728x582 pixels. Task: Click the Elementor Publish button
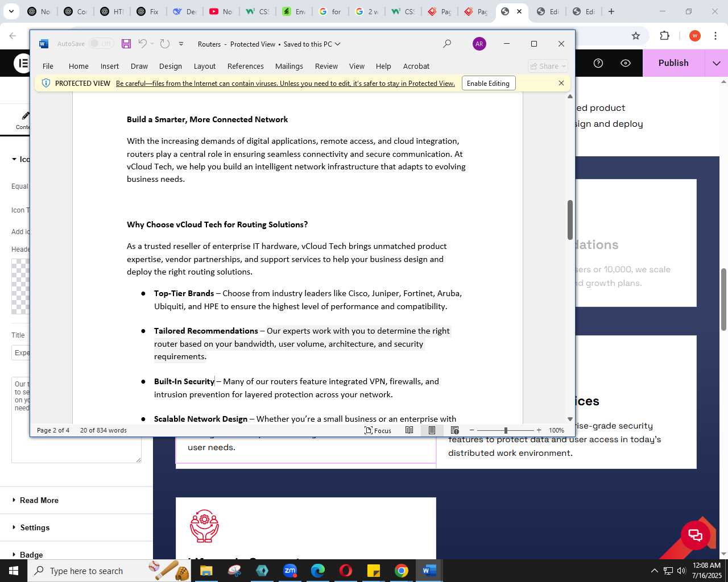[673, 63]
